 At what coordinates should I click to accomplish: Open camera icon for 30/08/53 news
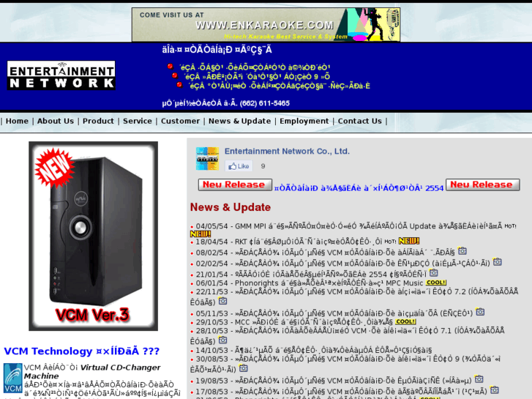[243, 368]
